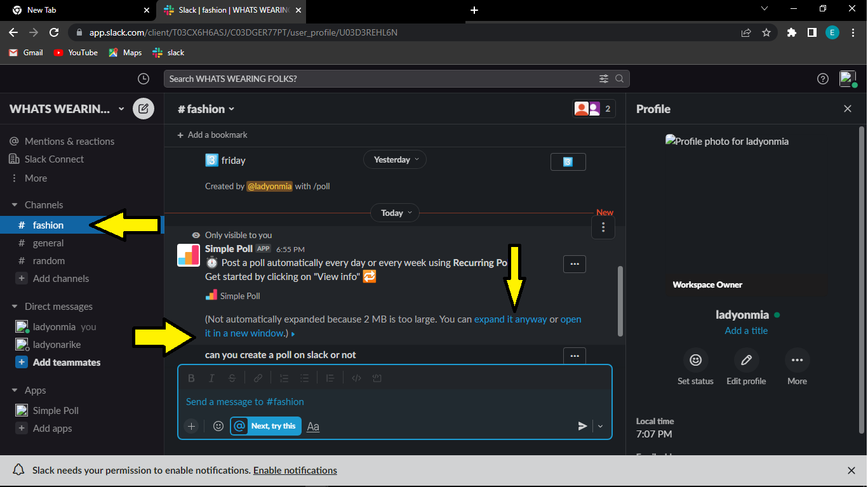Image resolution: width=868 pixels, height=487 pixels.
Task: Add a blockquote in composer
Action: tap(330, 378)
